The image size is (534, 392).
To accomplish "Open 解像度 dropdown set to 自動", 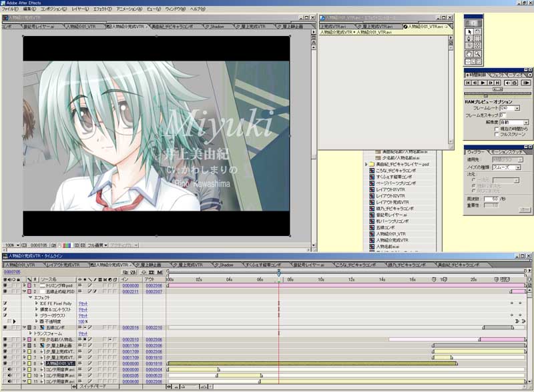I will (x=526, y=122).
